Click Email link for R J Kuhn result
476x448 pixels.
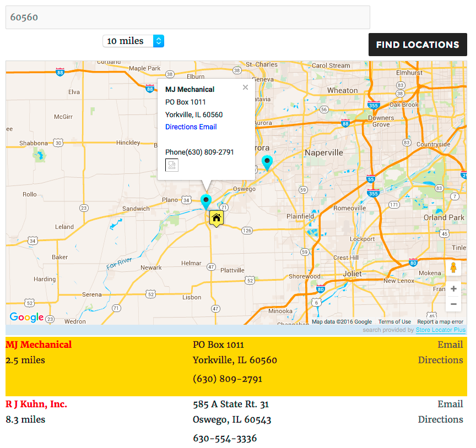tap(450, 404)
